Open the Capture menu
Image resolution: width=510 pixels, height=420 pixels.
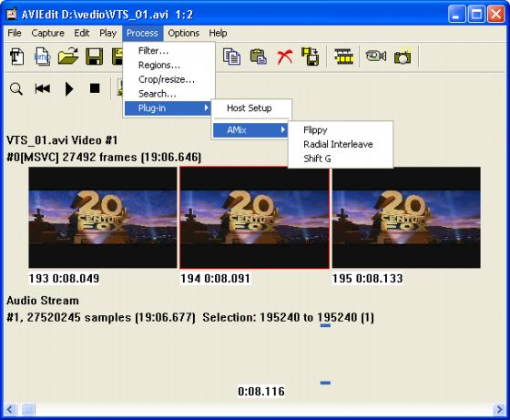coord(47,33)
